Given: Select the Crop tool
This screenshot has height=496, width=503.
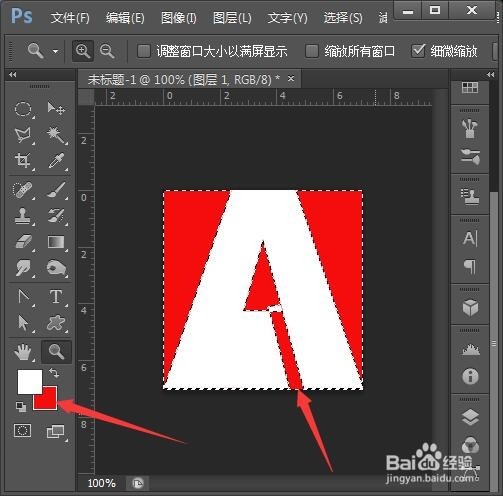Looking at the screenshot, I should click(23, 161).
